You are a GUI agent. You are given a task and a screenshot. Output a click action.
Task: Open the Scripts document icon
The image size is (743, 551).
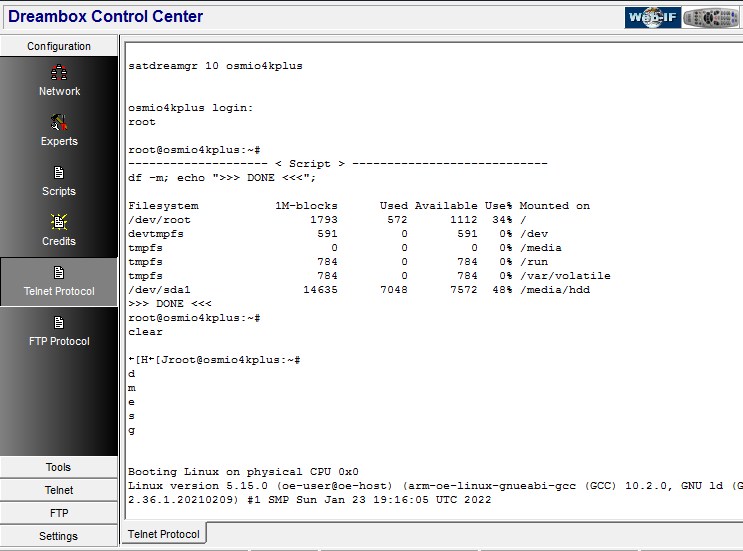(x=59, y=172)
